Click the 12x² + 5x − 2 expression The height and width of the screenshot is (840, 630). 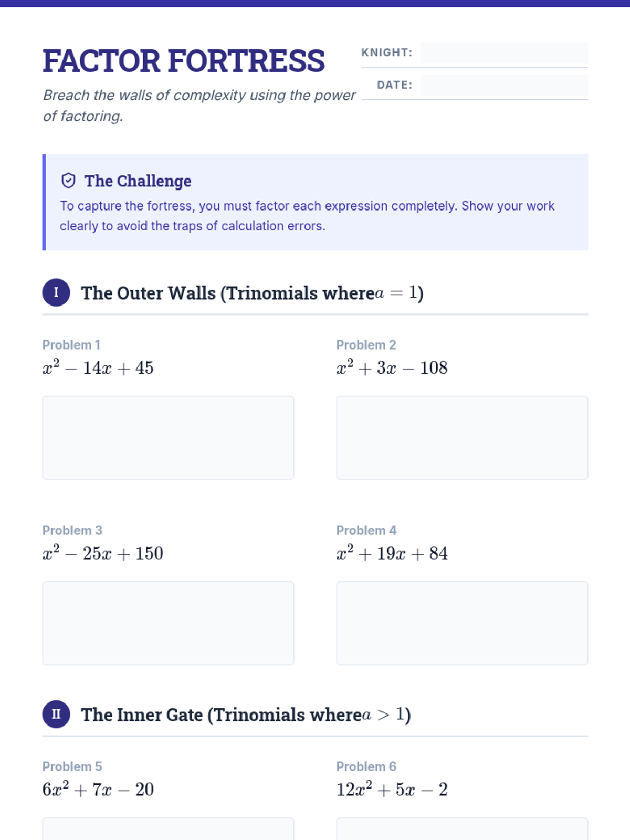pos(392,789)
